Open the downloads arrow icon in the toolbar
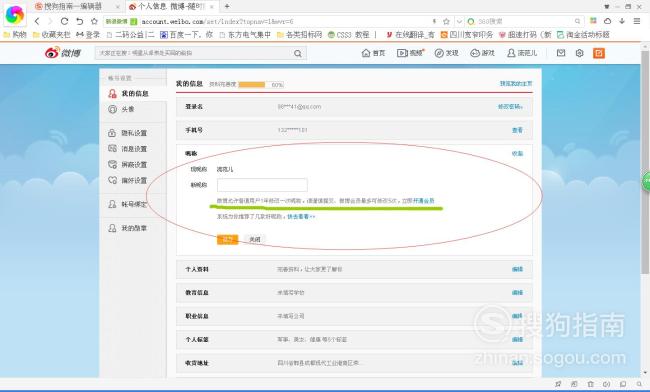Viewport: 650px width, 392px height. (622, 21)
